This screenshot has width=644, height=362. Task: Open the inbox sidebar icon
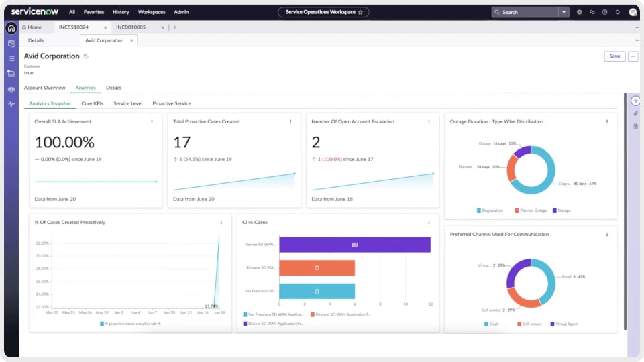coord(11,74)
